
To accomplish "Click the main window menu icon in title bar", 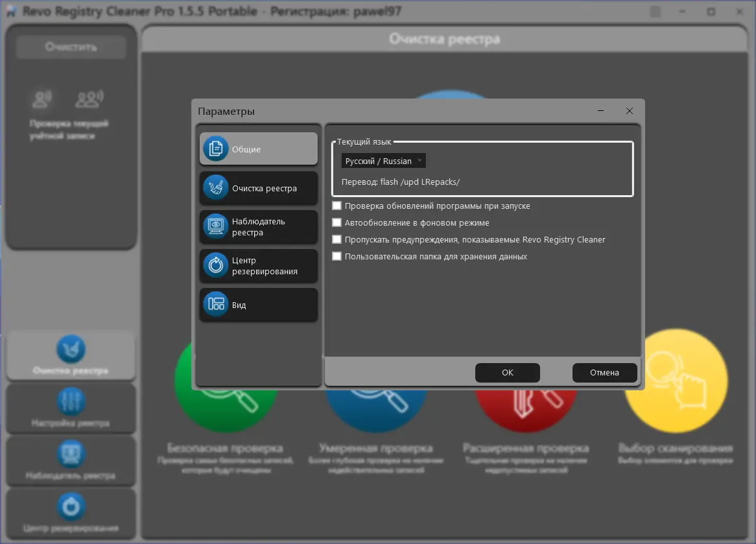I will [x=656, y=11].
